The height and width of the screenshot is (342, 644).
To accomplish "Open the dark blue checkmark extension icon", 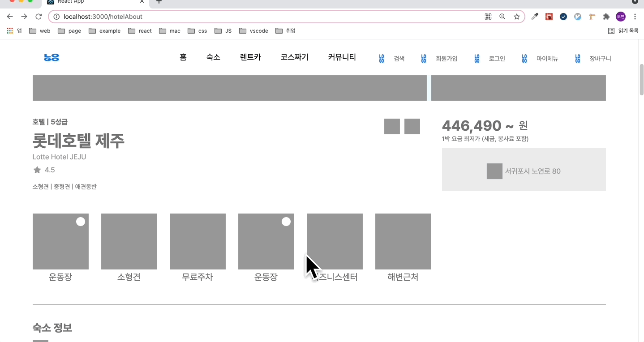I will (x=563, y=17).
